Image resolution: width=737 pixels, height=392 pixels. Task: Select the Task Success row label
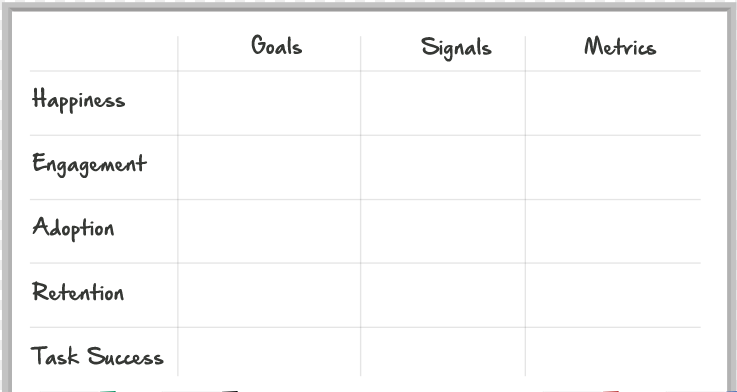tap(97, 355)
